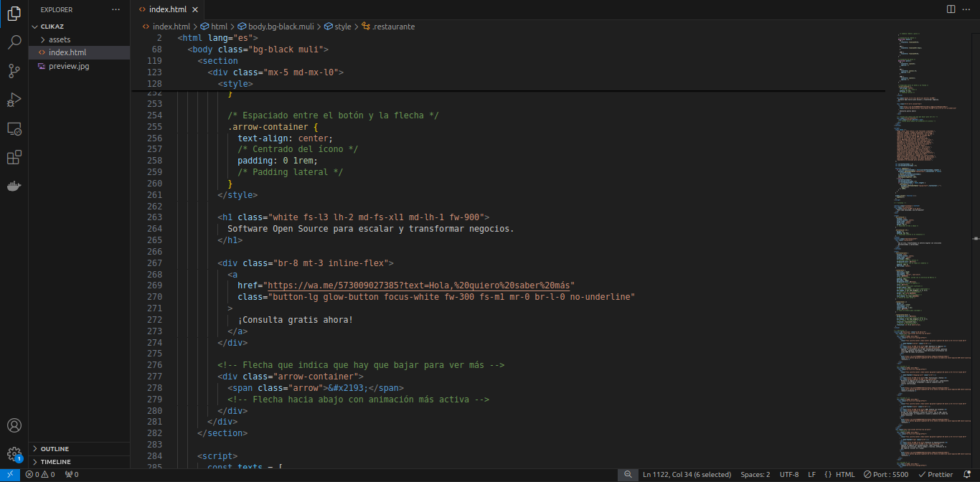The width and height of the screenshot is (980, 482).
Task: Click sticky line 'div class="mx-5 md-mx-l0"'
Action: [275, 72]
